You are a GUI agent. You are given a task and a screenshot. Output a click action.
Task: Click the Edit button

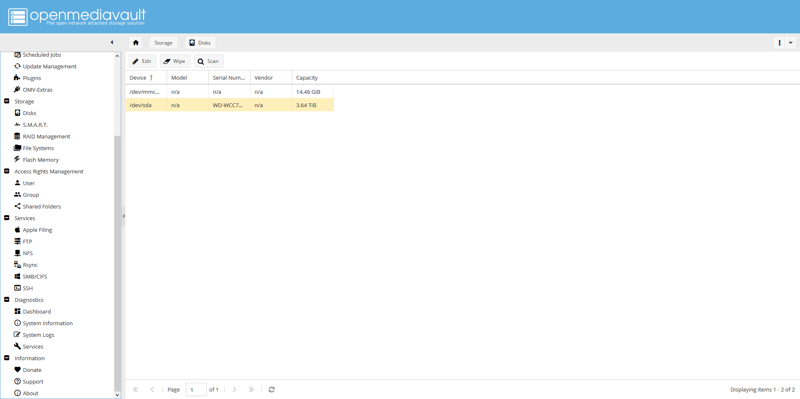point(142,61)
